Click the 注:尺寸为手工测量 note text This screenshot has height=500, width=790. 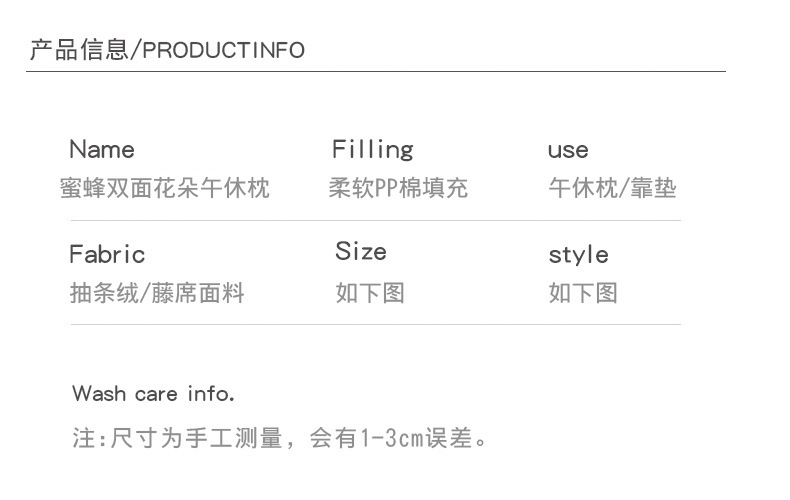click(x=177, y=438)
